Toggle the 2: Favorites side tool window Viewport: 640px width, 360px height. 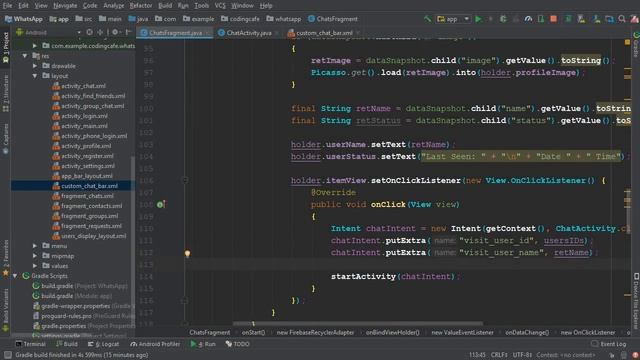click(x=5, y=258)
